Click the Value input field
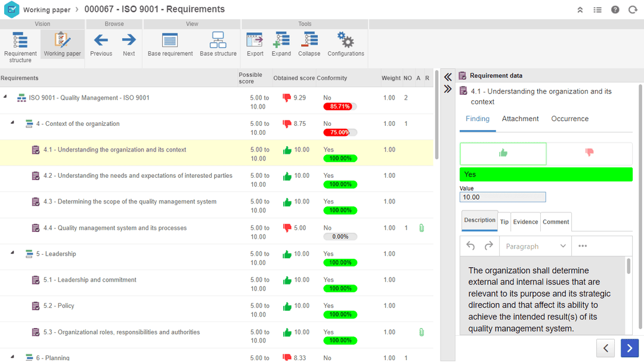644x362 pixels. pos(502,197)
